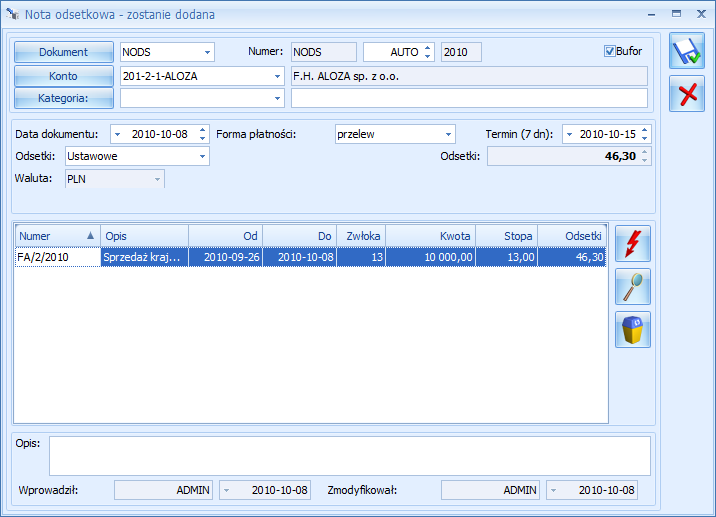Image resolution: width=716 pixels, height=517 pixels.
Task: Click the Zwłoka column header
Action: point(361,236)
